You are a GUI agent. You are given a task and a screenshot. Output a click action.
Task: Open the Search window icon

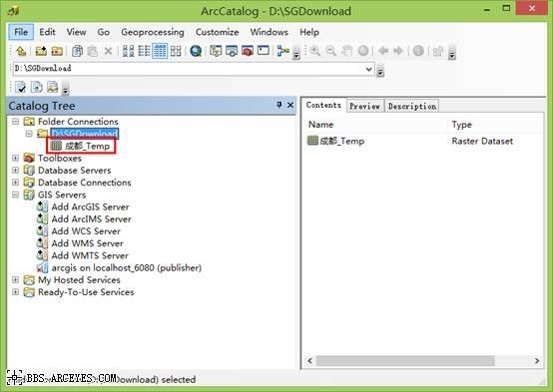tap(232, 51)
